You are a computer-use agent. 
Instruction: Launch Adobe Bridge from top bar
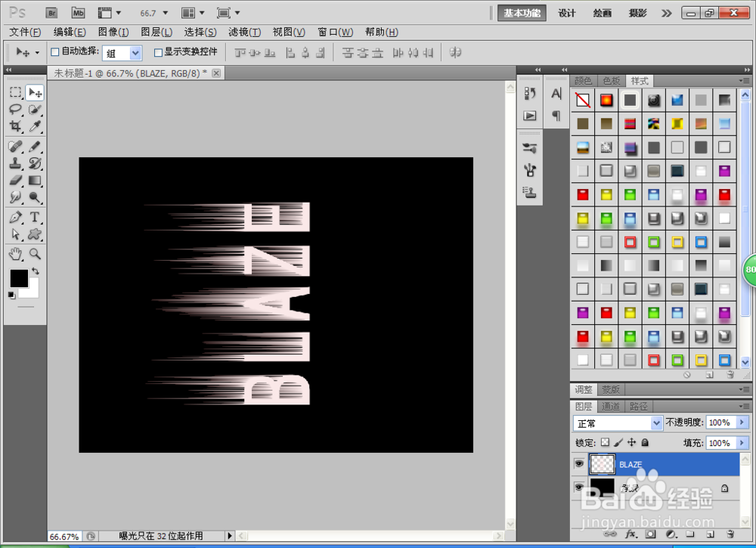pyautogui.click(x=51, y=13)
